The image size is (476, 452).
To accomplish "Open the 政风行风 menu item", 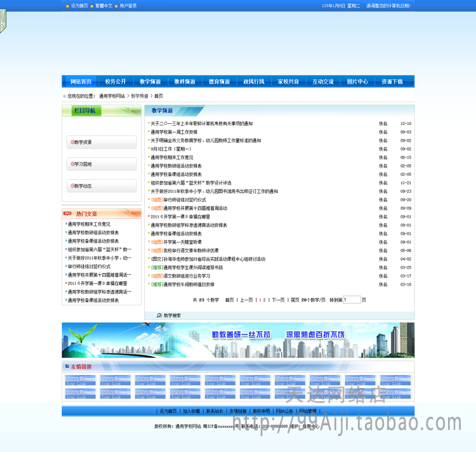I will click(254, 82).
